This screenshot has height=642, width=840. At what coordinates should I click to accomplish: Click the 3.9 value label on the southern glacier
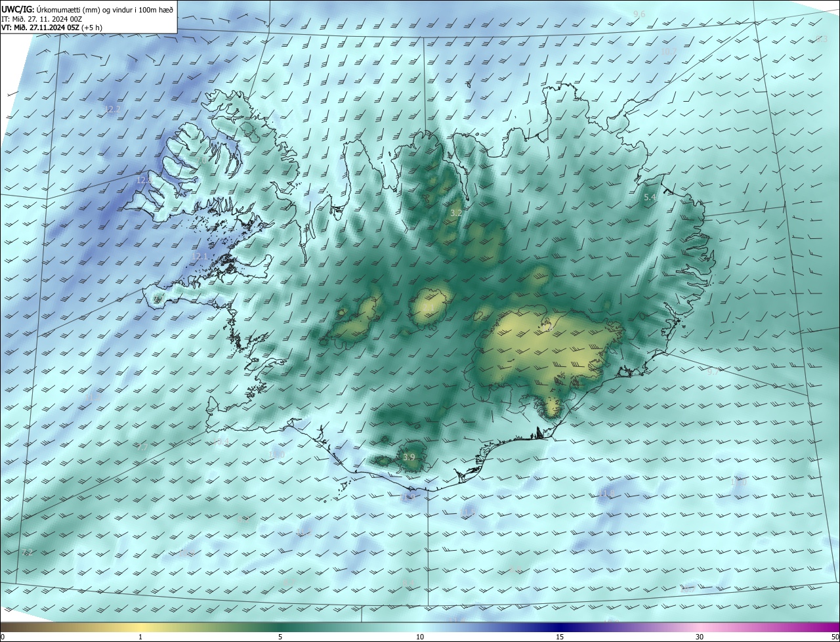(x=409, y=457)
